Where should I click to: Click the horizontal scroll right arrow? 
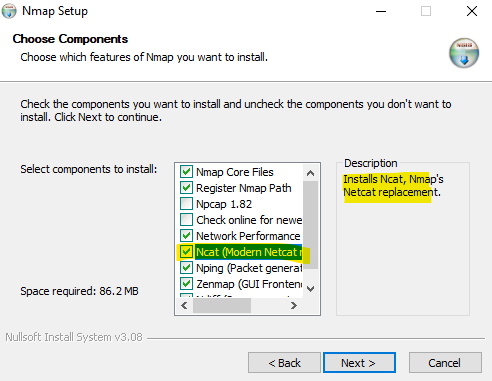point(293,305)
